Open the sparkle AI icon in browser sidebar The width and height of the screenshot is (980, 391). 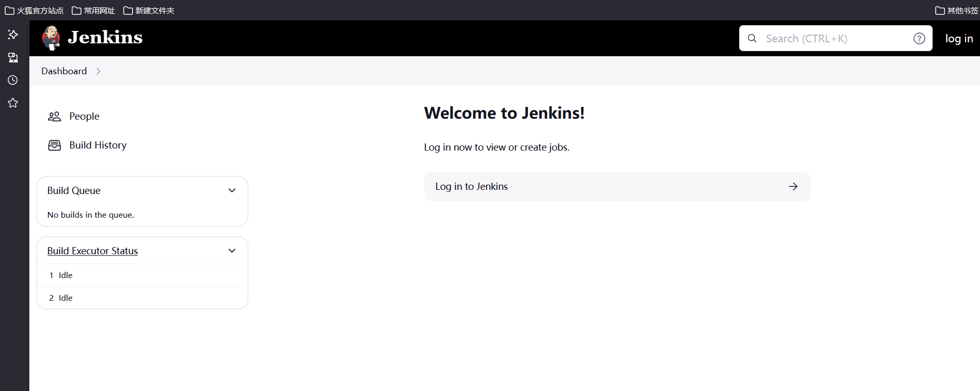[13, 35]
